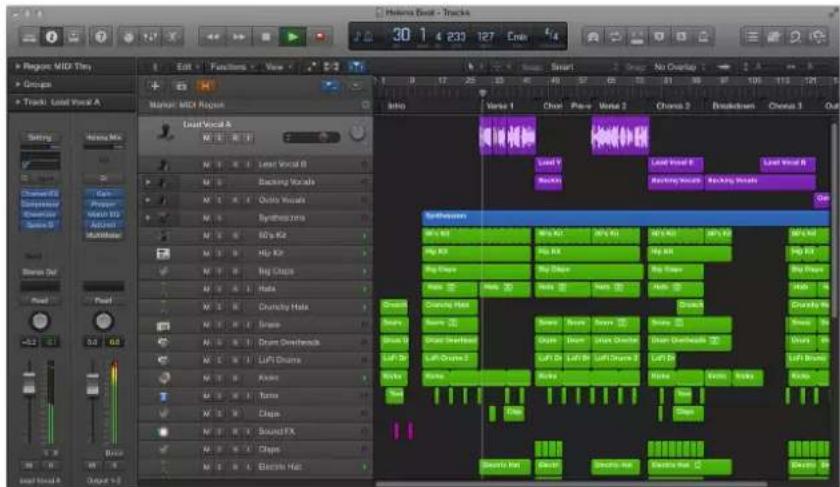This screenshot has height=487, width=840.
Task: Toggle Cycle mode in the control bar
Action: click(x=616, y=36)
